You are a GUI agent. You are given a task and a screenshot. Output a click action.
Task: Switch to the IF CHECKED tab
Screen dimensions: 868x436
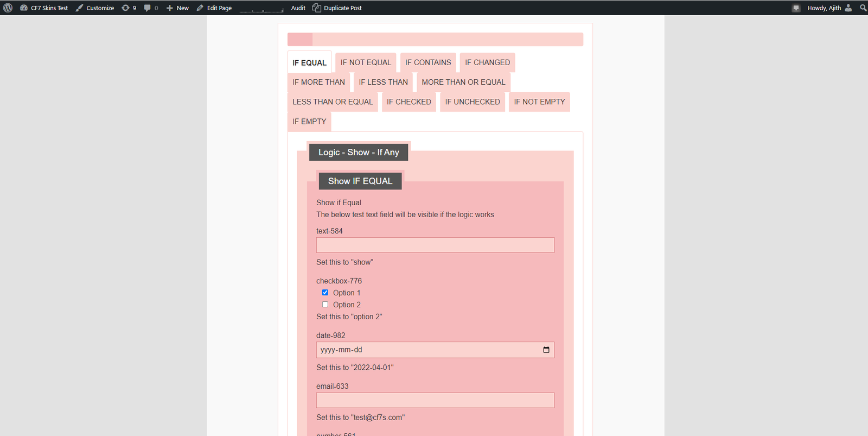pos(409,102)
